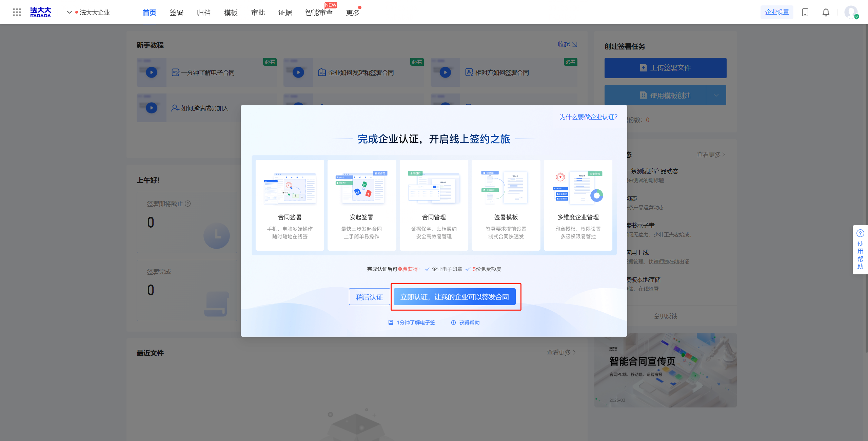Click the notification bell icon

[x=826, y=12]
